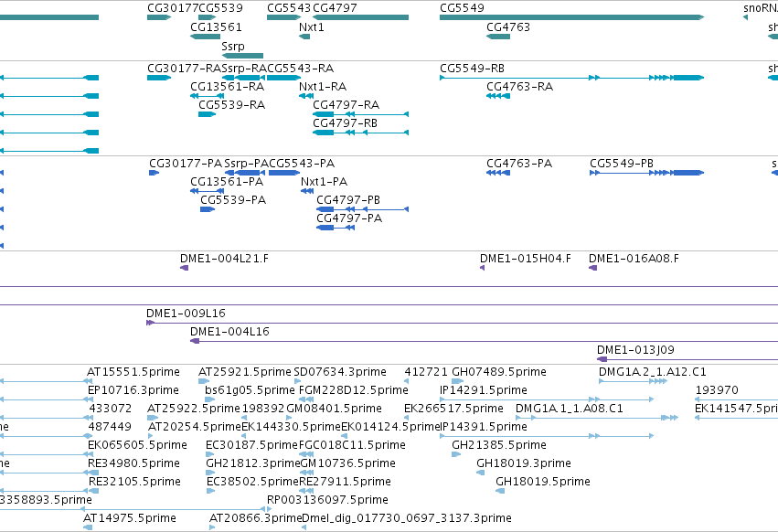
Task: Click the CG4797-PB protein label
Action: tap(348, 200)
